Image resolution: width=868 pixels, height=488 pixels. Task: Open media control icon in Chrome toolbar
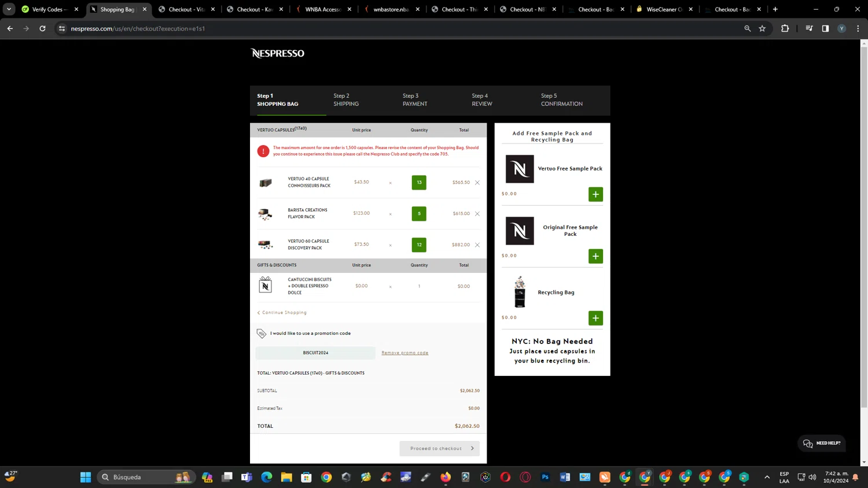pos(809,28)
